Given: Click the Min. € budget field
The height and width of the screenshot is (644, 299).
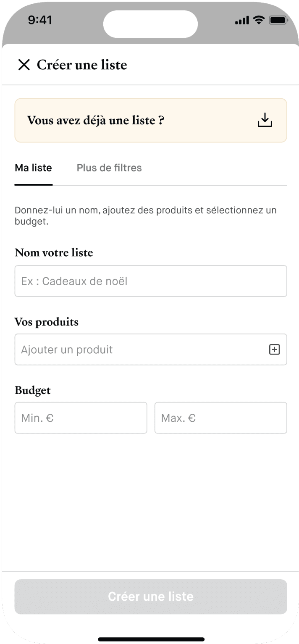Looking at the screenshot, I should 81,418.
